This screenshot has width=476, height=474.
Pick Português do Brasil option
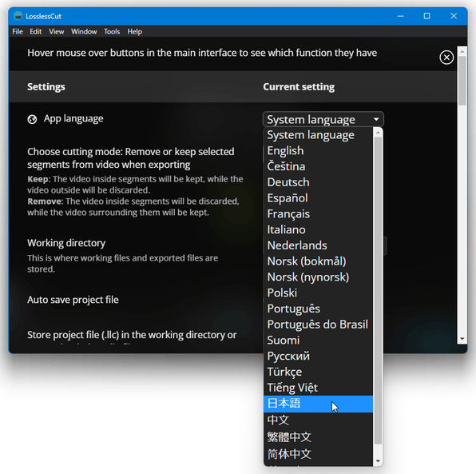coord(318,325)
